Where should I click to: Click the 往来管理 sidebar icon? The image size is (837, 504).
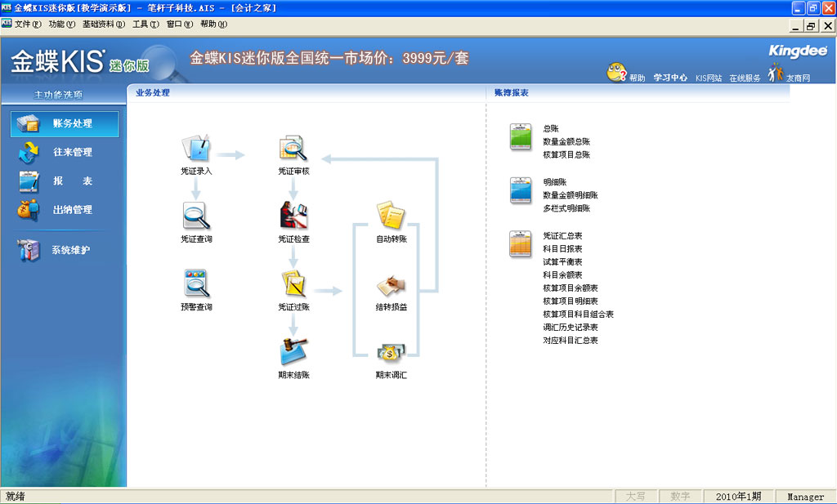[x=29, y=152]
